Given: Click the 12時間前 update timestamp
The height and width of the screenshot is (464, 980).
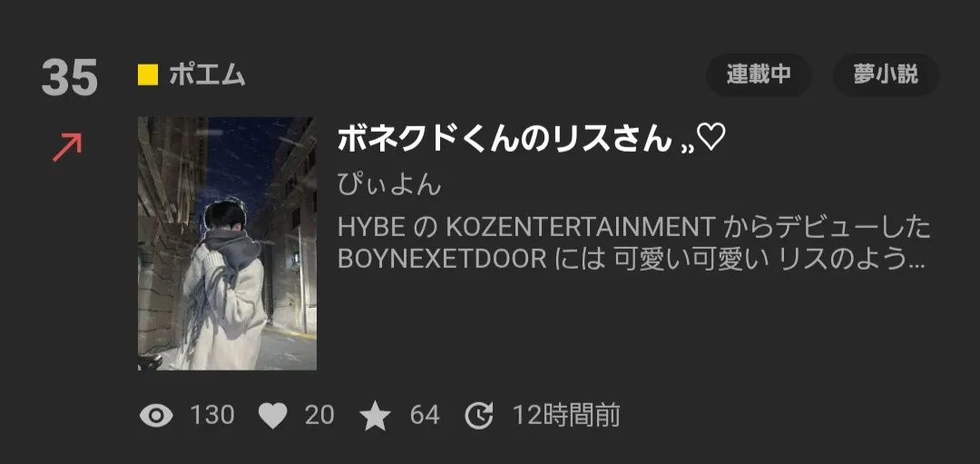Looking at the screenshot, I should pyautogui.click(x=566, y=415).
